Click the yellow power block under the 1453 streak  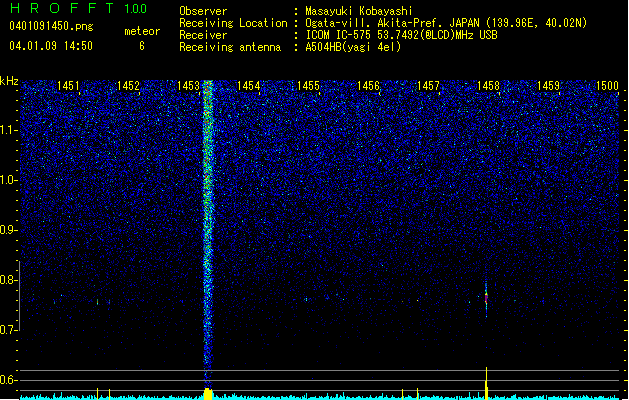click(x=208, y=394)
